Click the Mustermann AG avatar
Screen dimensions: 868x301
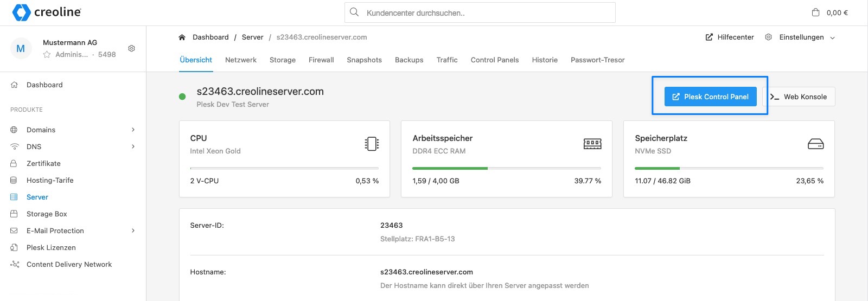point(21,48)
